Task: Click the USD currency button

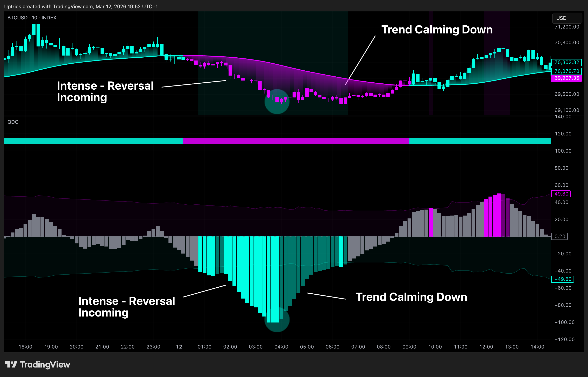Action: click(567, 18)
